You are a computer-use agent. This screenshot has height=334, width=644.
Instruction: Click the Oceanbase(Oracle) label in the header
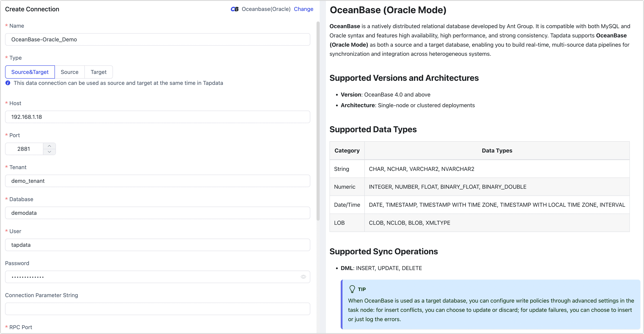[x=266, y=9]
